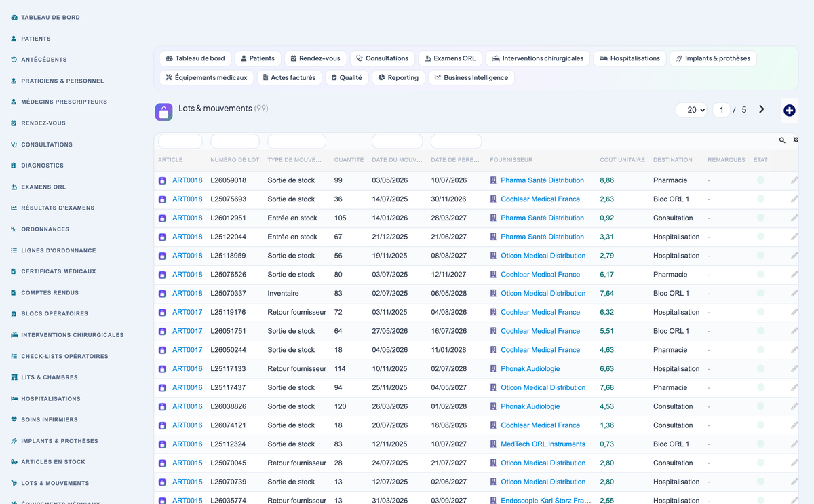Click the État indicator for lot L26059018

coord(760,180)
